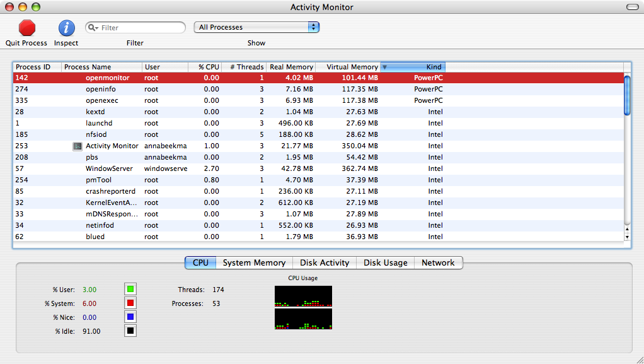Click the Processes count 53 value
This screenshot has width=644, height=364.
(216, 304)
